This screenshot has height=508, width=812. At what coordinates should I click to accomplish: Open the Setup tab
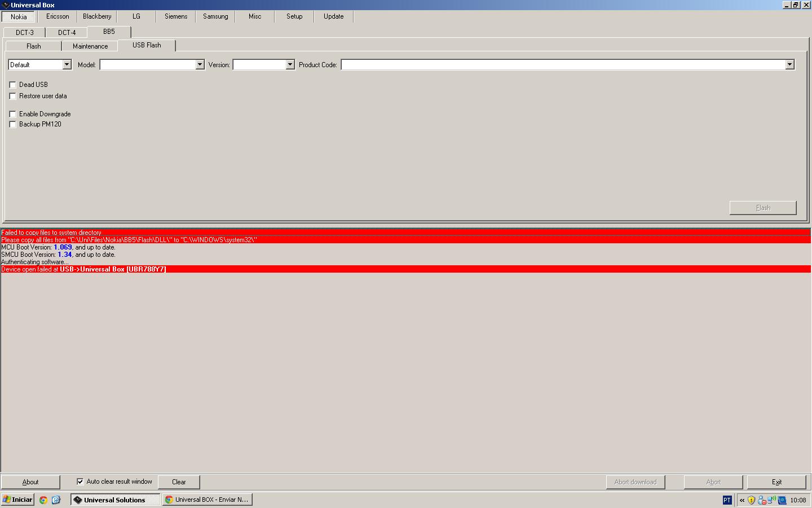294,16
